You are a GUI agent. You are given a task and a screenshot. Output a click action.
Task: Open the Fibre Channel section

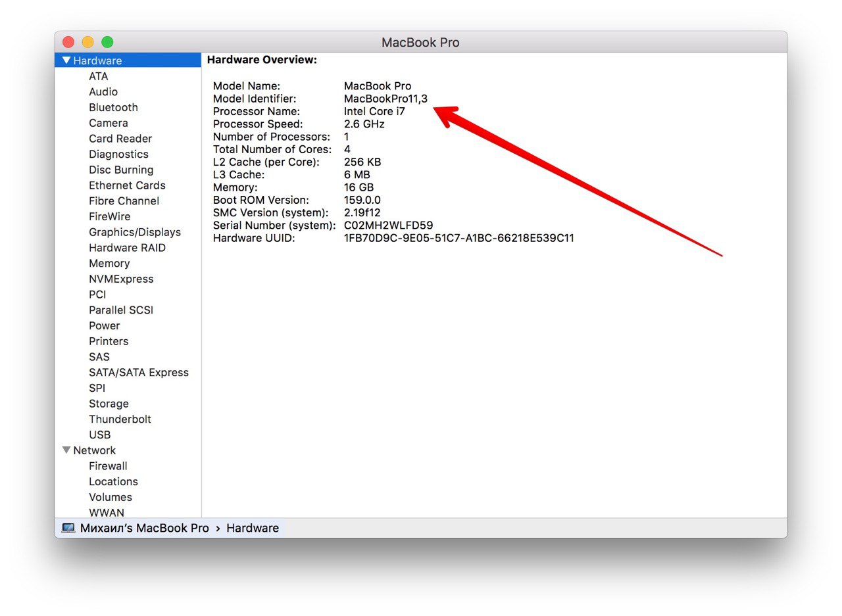click(x=124, y=201)
